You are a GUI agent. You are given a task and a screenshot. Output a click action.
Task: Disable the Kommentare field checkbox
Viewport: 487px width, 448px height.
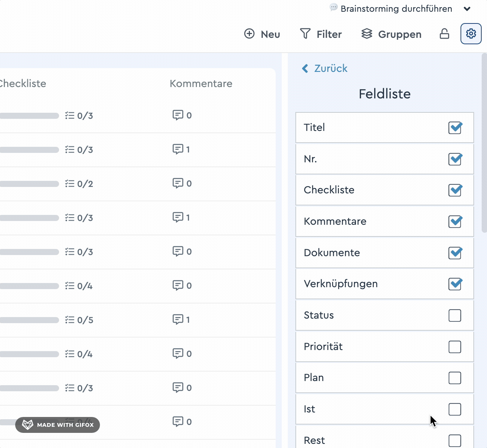455,221
